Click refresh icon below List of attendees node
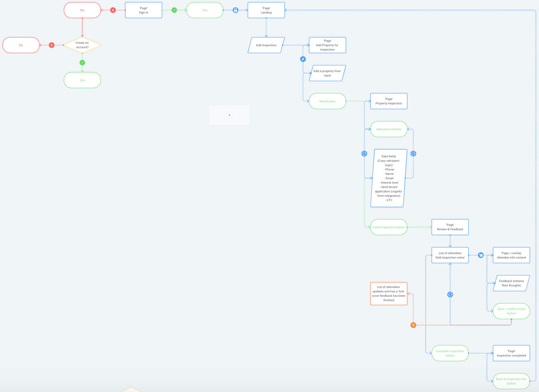Screen dimensions: 539x392 (450, 294)
